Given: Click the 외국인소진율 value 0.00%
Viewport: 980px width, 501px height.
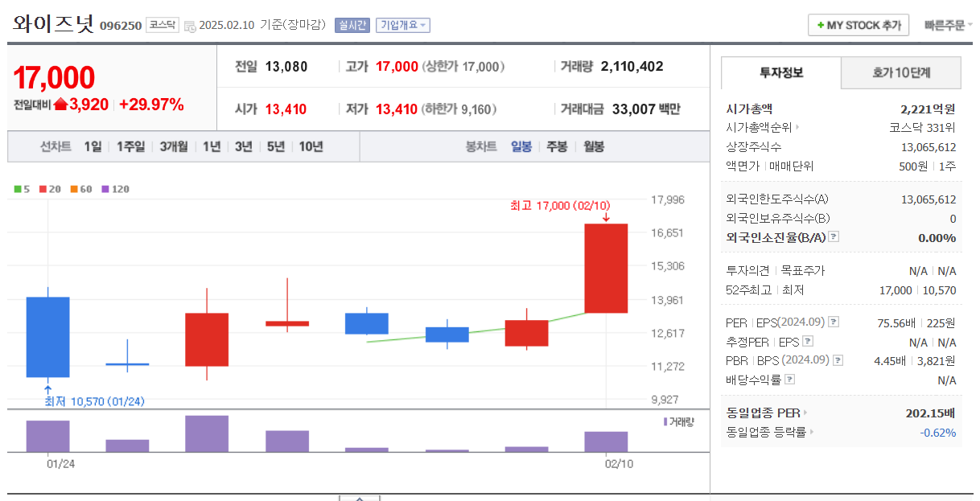Looking at the screenshot, I should tap(937, 237).
